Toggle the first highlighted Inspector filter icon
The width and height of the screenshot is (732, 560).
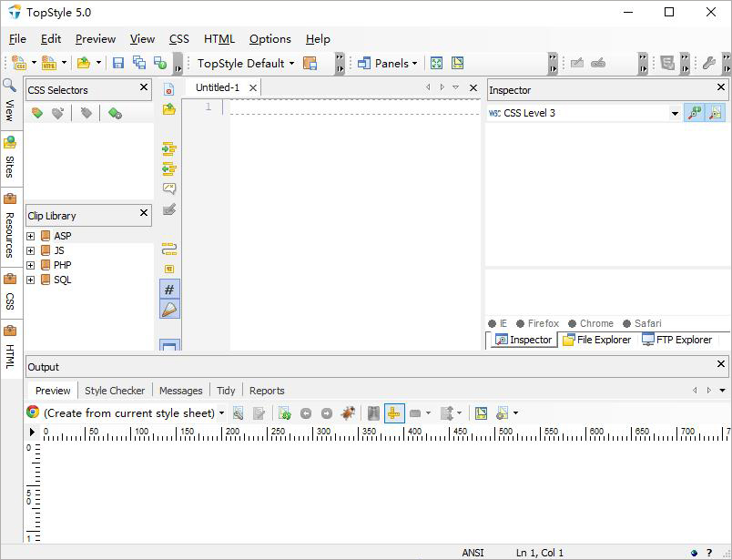695,113
